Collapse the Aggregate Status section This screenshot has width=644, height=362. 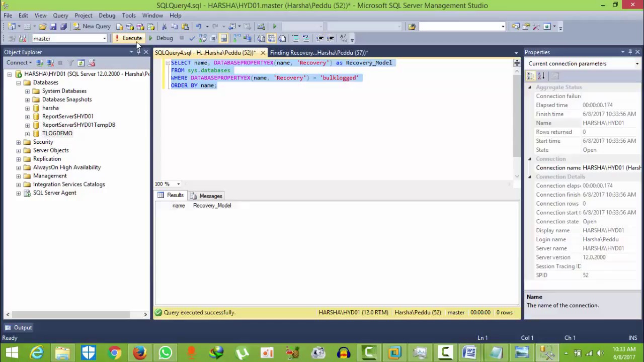[x=530, y=87]
